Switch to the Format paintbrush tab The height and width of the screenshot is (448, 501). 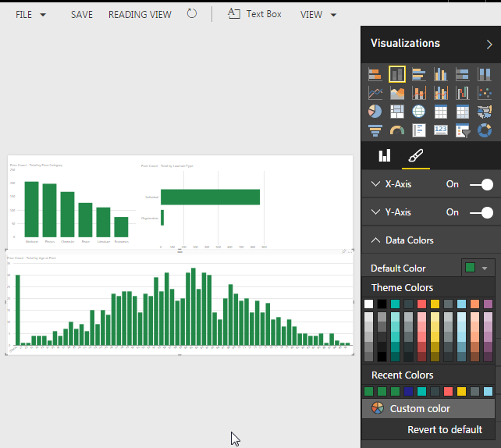tap(416, 155)
